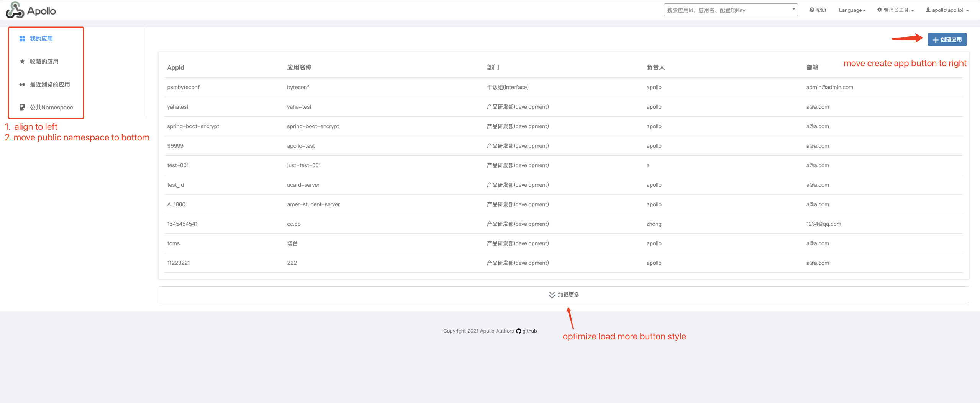Open the 帮助 help link
This screenshot has height=403, width=980.
point(818,10)
